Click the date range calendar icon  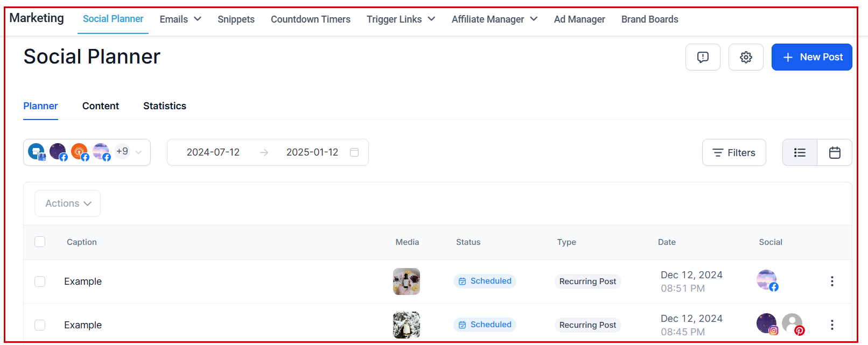pos(354,152)
